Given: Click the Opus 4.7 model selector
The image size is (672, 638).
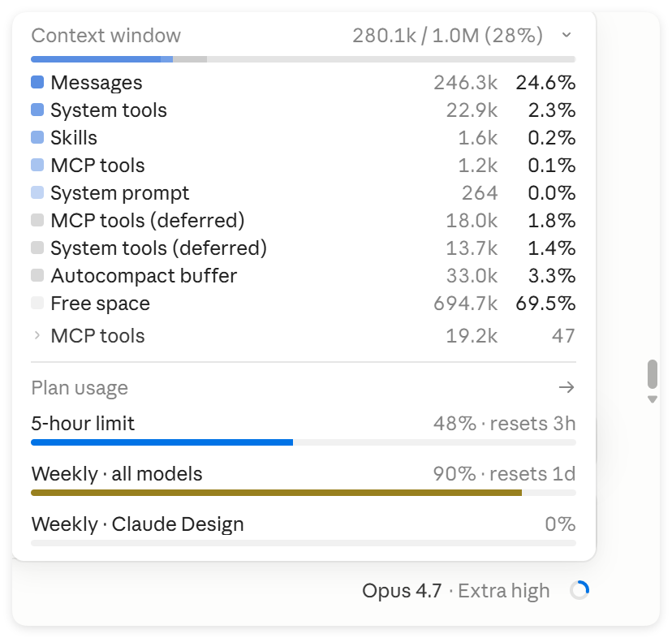Looking at the screenshot, I should (x=455, y=590).
